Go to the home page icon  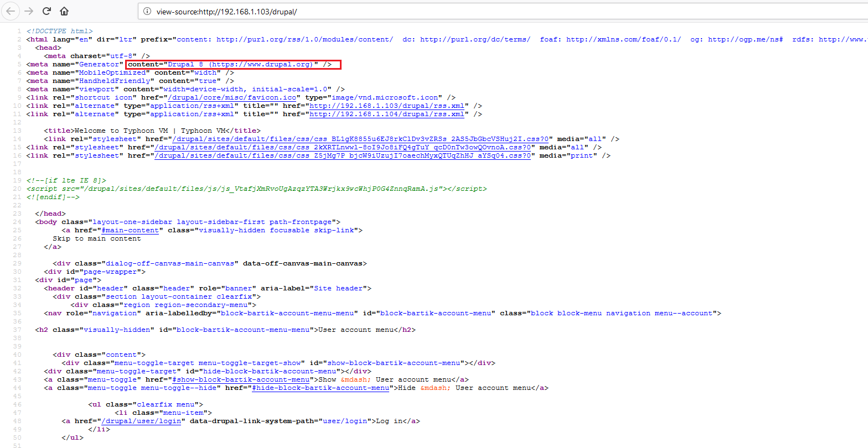(65, 11)
